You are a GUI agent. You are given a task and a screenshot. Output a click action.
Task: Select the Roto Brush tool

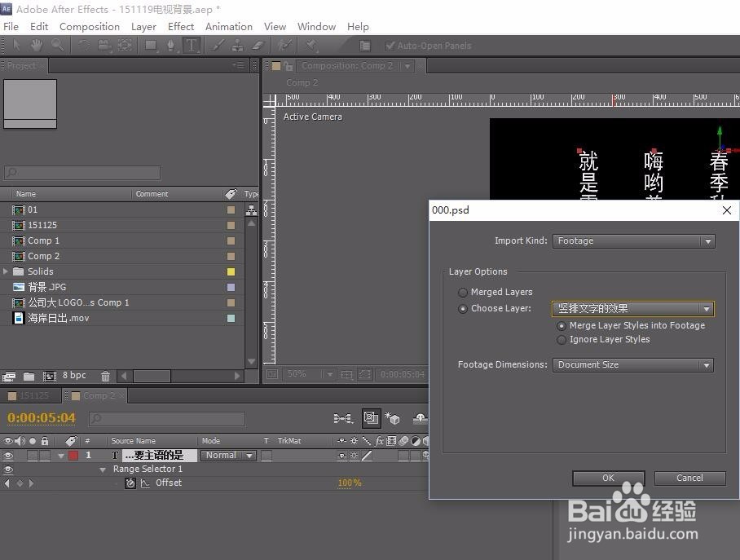coord(284,46)
